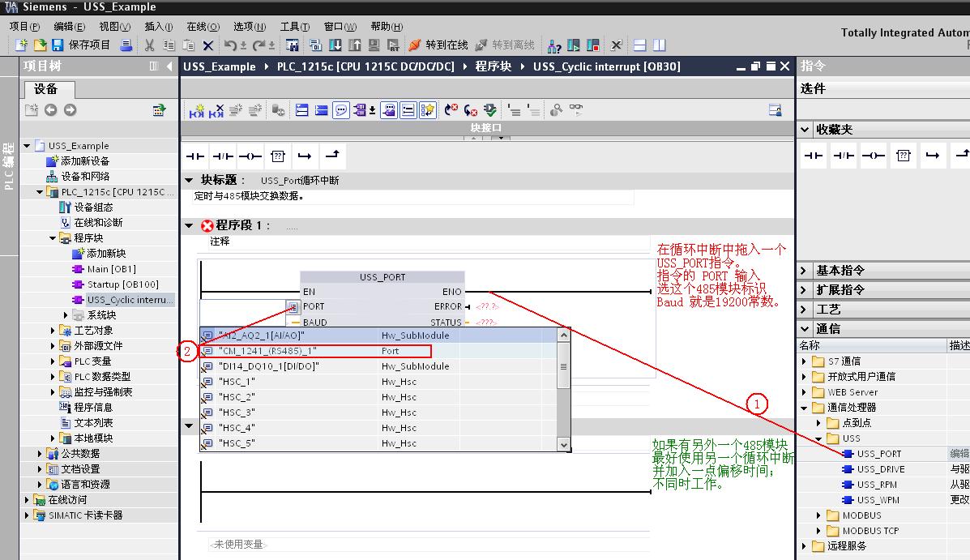Select the 设备 tab in project tree
The height and width of the screenshot is (560, 970).
coord(49,89)
